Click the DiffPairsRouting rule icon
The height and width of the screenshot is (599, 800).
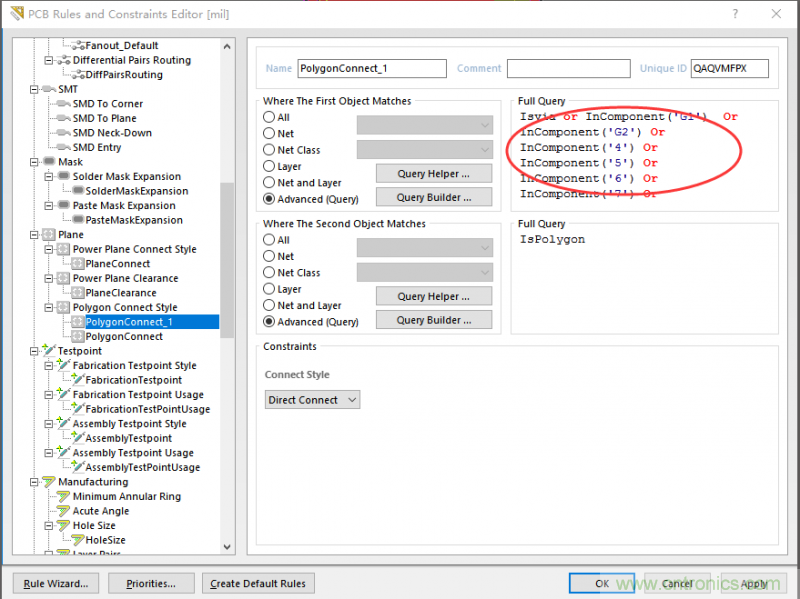pos(76,75)
